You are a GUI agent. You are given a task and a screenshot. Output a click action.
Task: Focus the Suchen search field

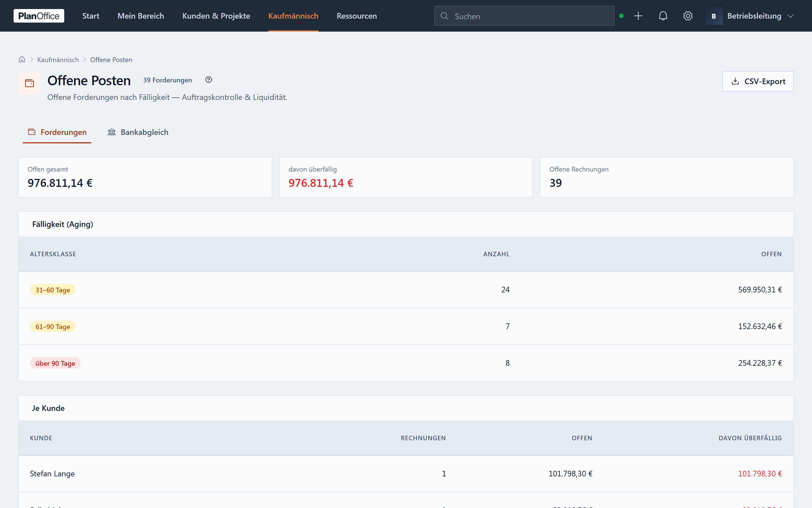pos(524,16)
